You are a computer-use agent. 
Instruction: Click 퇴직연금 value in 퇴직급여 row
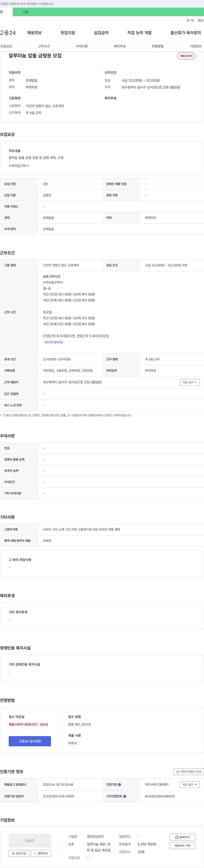(x=150, y=370)
